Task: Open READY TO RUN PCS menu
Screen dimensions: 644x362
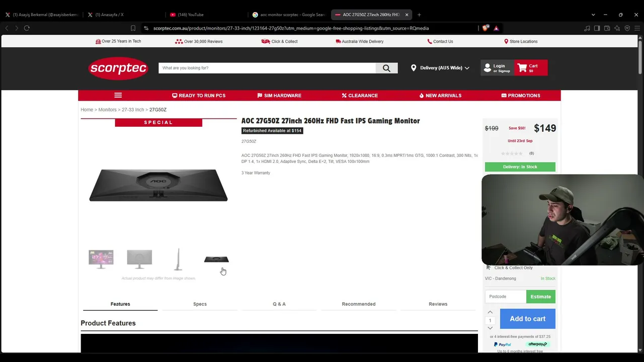Action: (x=199, y=96)
